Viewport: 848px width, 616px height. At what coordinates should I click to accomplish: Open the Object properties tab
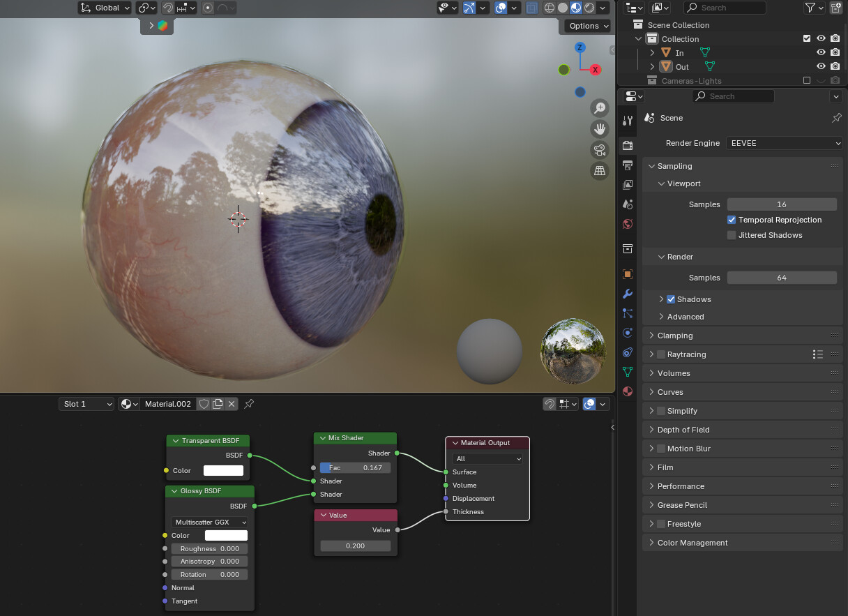pos(628,274)
